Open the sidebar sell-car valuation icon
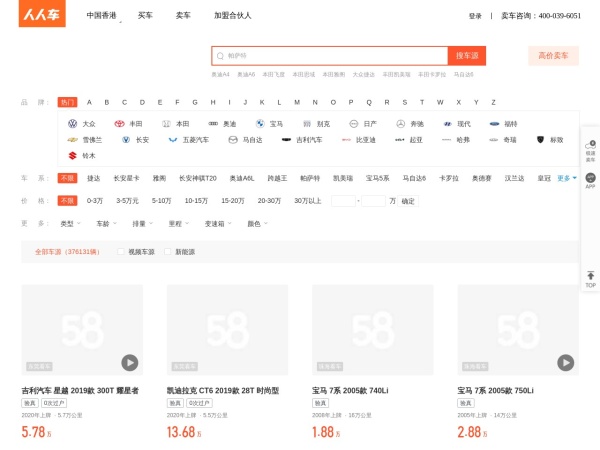600x450 pixels. tap(590, 145)
